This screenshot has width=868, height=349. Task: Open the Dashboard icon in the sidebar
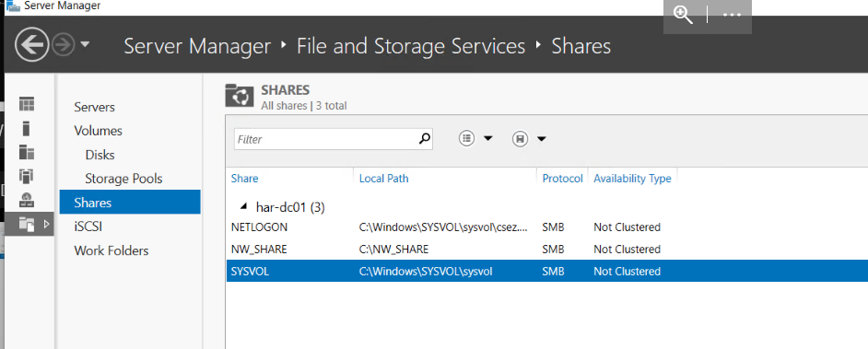(27, 103)
